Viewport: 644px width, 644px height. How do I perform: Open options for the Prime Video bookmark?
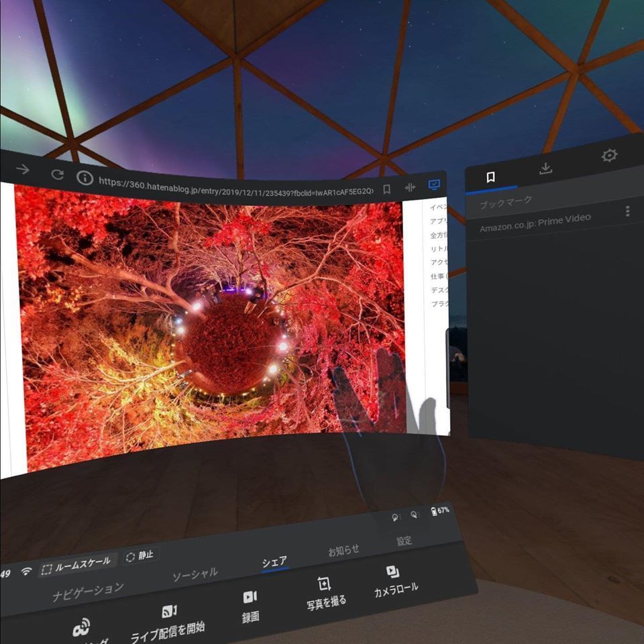[627, 211]
